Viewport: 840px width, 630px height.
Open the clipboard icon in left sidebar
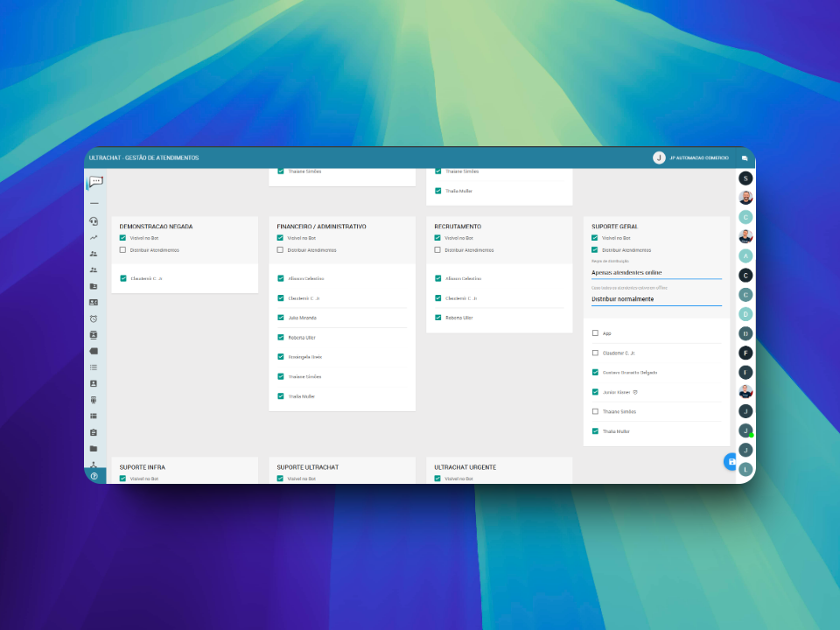click(94, 432)
